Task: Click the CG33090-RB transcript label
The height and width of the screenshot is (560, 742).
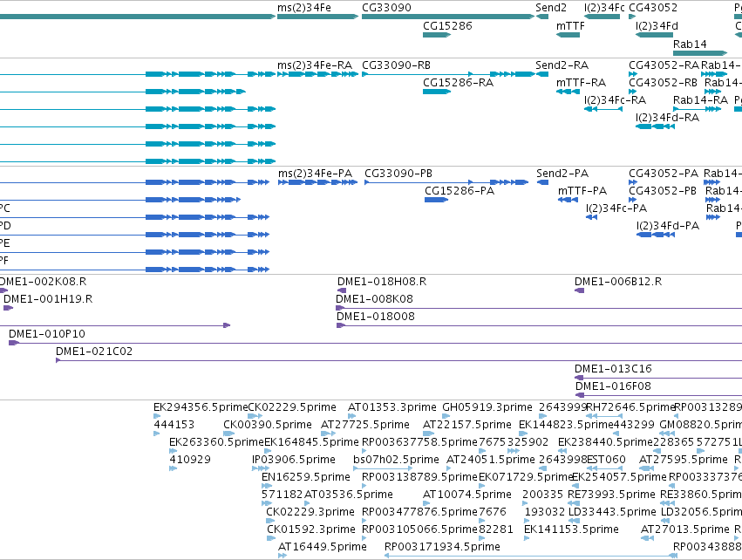Action: (x=396, y=65)
